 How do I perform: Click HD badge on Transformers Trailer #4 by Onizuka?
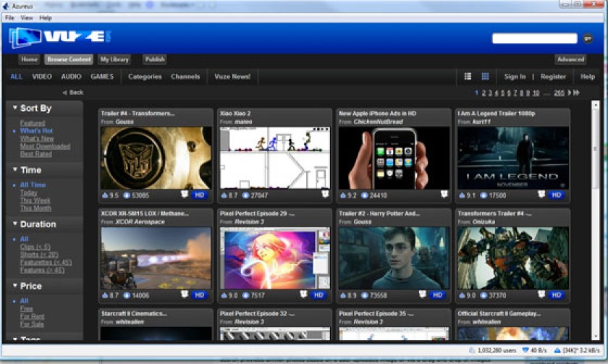point(557,295)
